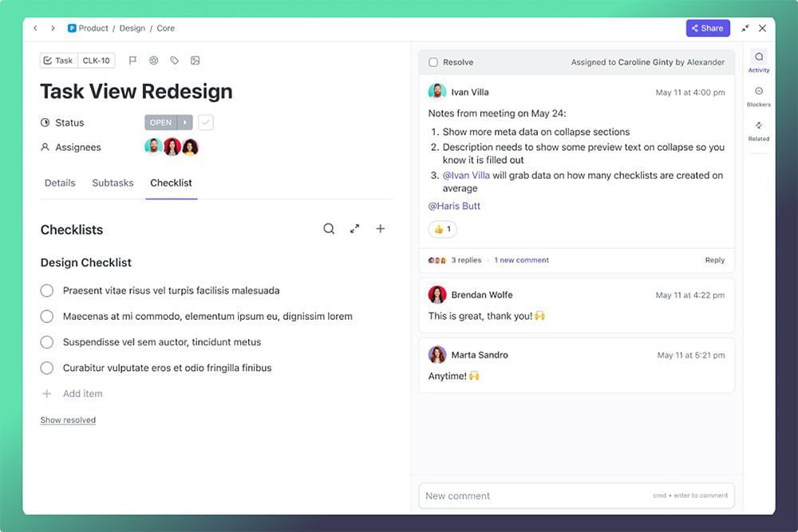Open the Related sidebar panel
Screen dimensions: 798x532
pos(758,130)
